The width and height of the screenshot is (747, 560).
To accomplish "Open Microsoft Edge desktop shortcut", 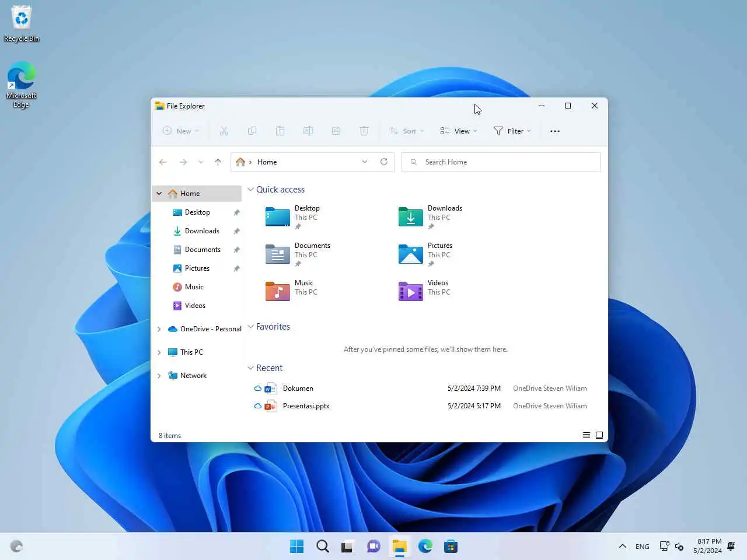I will click(x=22, y=85).
